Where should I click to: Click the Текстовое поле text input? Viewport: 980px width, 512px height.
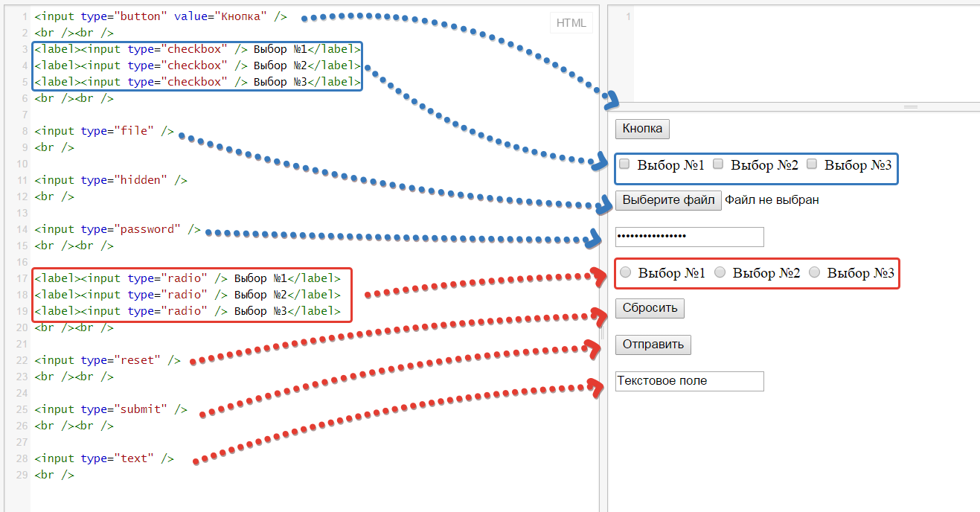(x=689, y=381)
